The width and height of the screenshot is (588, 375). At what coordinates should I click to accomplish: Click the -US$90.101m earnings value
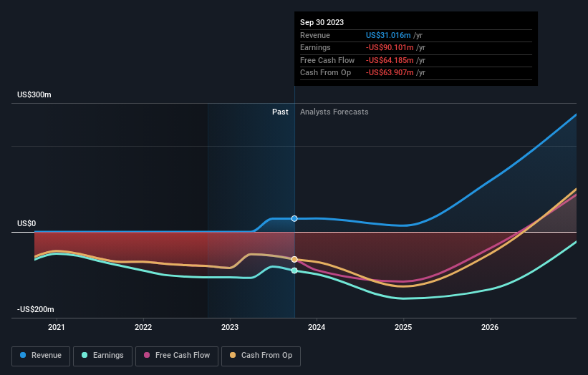point(390,47)
